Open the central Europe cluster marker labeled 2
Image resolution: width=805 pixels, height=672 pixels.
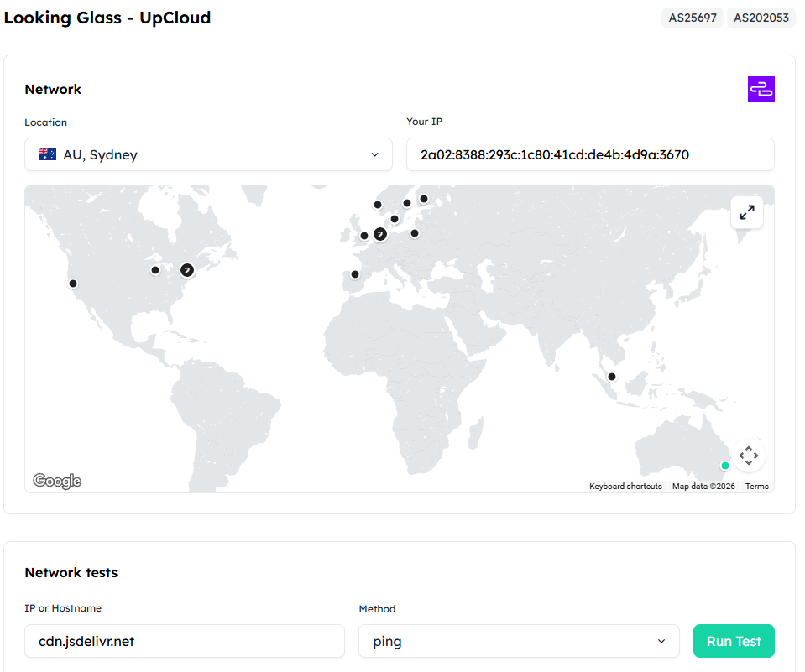(x=380, y=234)
